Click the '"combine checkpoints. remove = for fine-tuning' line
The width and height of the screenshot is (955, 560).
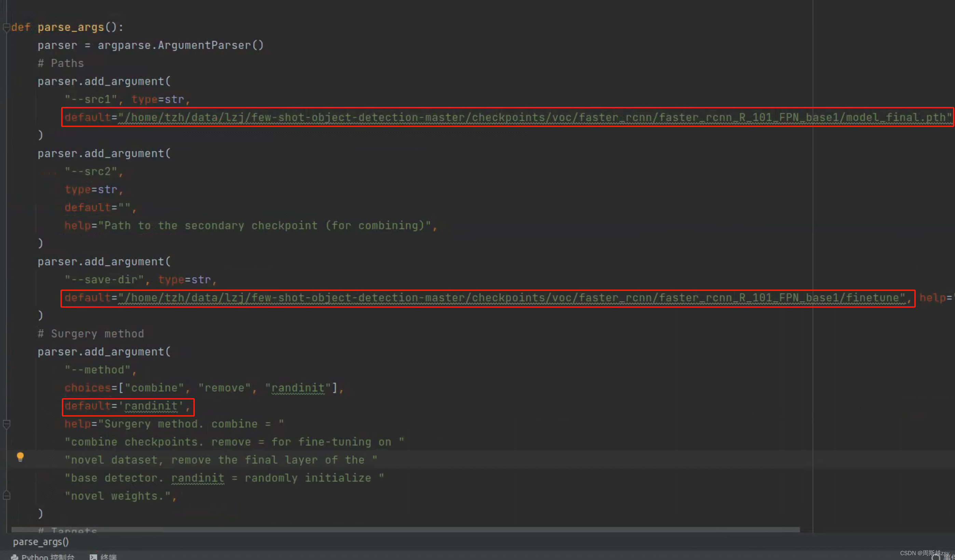[x=234, y=442]
